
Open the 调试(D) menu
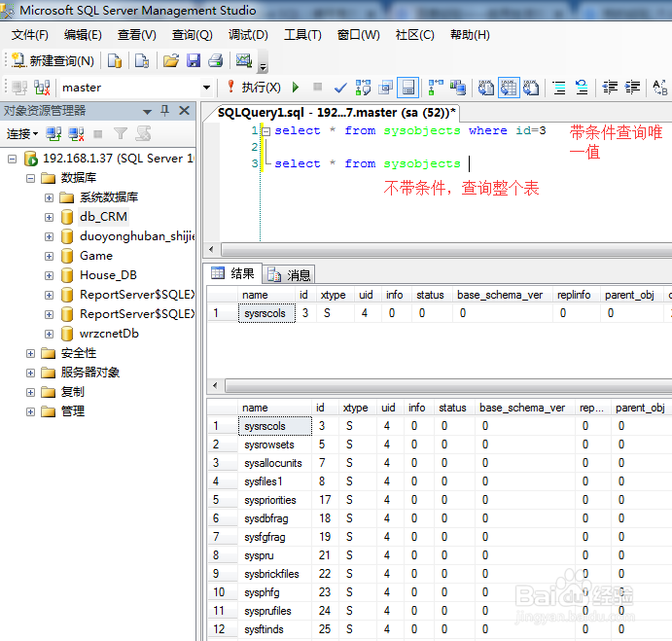(248, 35)
